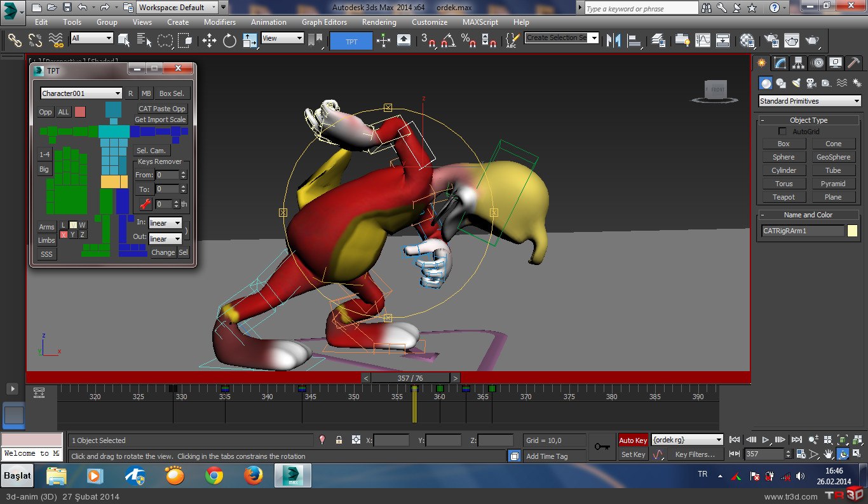Click the Pan View hand icon

(x=829, y=454)
